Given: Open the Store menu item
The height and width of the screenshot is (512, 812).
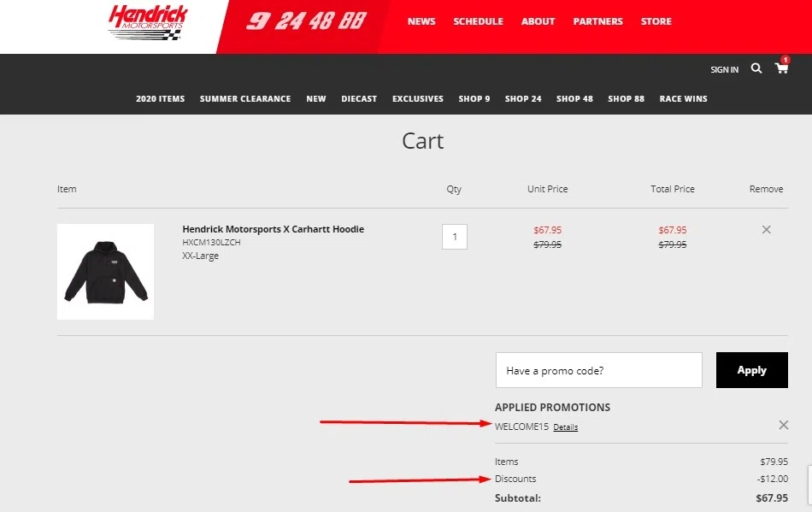Looking at the screenshot, I should [x=656, y=21].
